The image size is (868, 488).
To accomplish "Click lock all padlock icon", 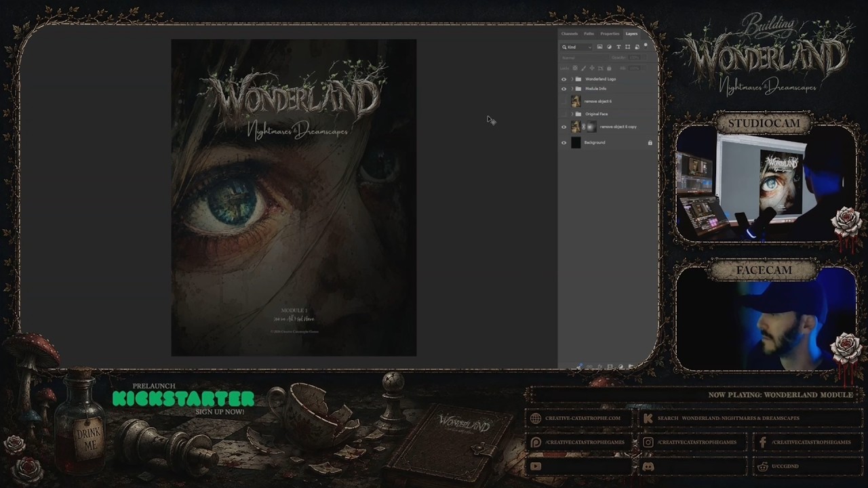I will point(609,68).
